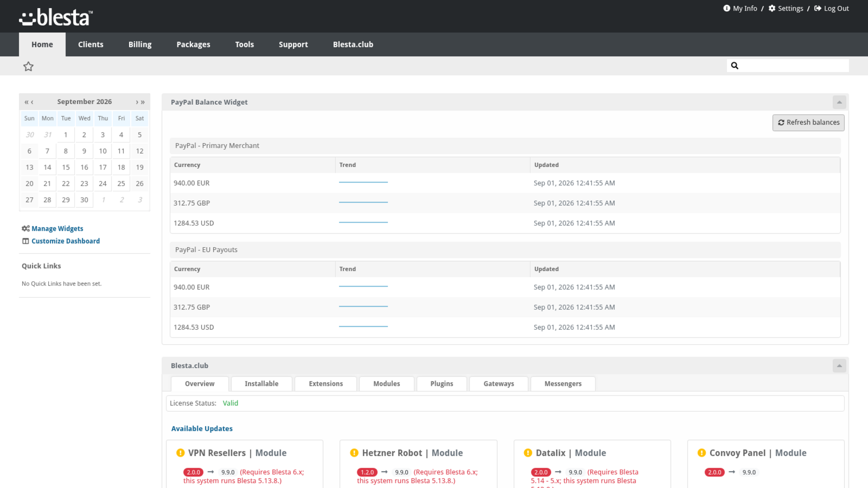Click the Convoy Panel | Module title

click(758, 453)
